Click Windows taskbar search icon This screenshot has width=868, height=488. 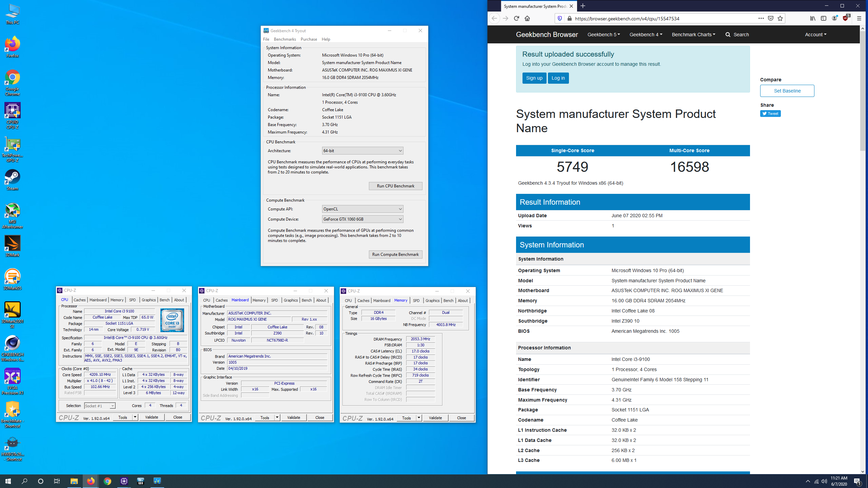click(x=24, y=481)
